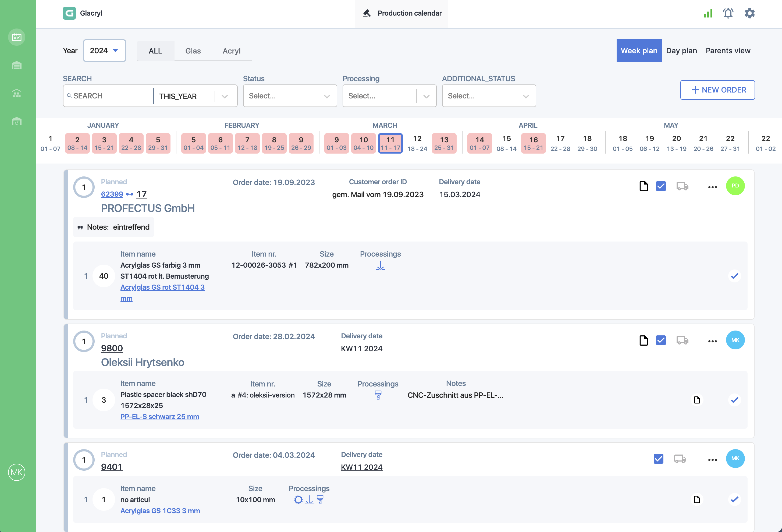Click the checkmark on the Plastic spacer item

[x=734, y=400]
